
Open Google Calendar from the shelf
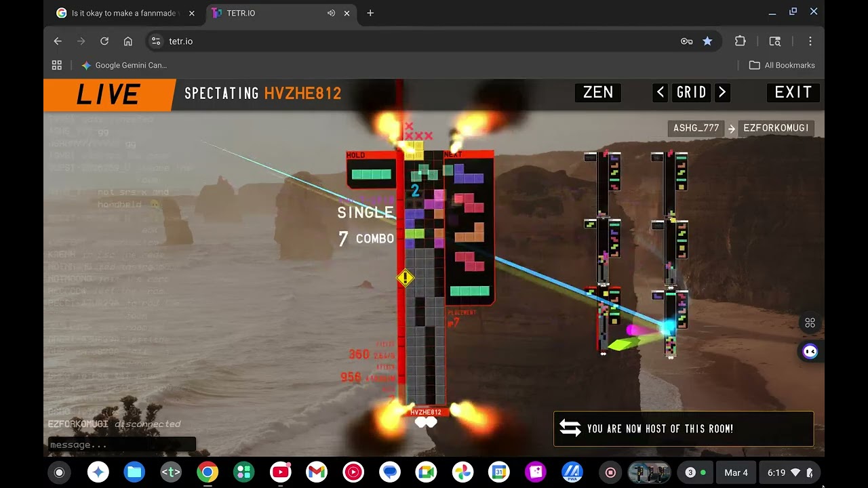pos(499,472)
